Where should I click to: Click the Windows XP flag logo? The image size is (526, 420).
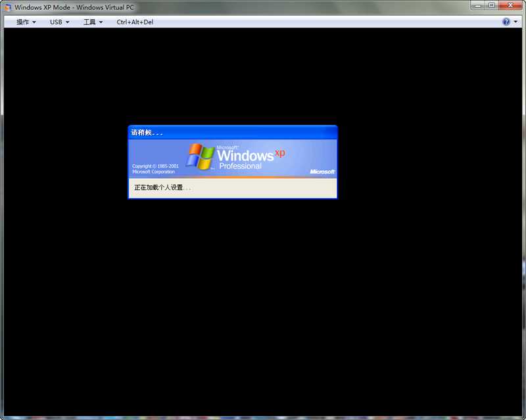201,156
